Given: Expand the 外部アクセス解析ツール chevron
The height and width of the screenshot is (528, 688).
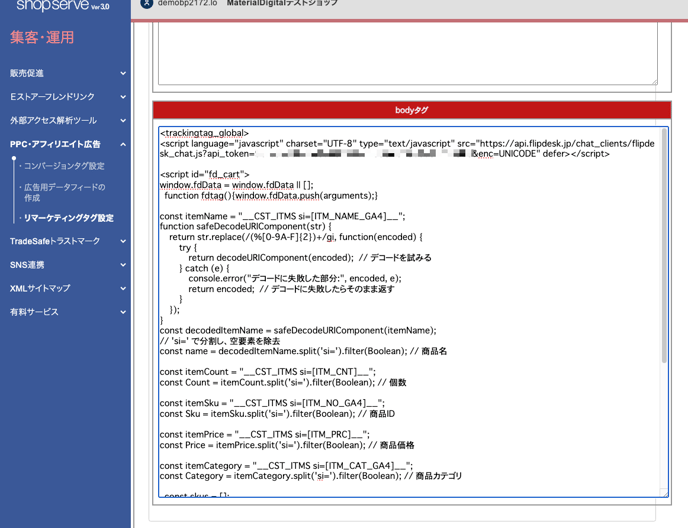Looking at the screenshot, I should 123,121.
